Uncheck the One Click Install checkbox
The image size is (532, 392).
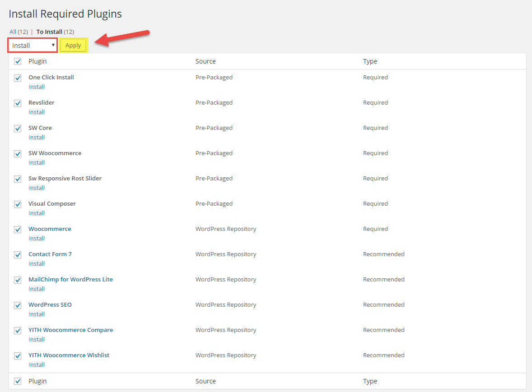(18, 78)
